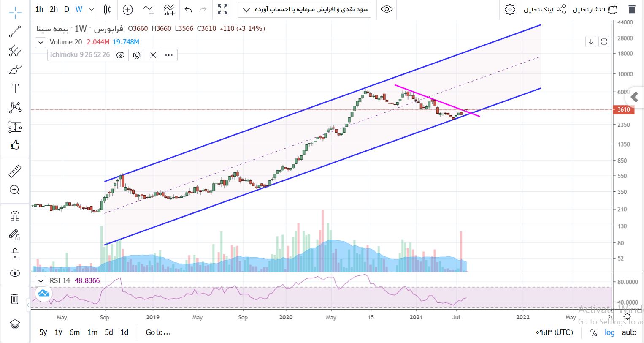The width and height of the screenshot is (644, 343).
Task: Redo the last action
Action: pyautogui.click(x=203, y=9)
